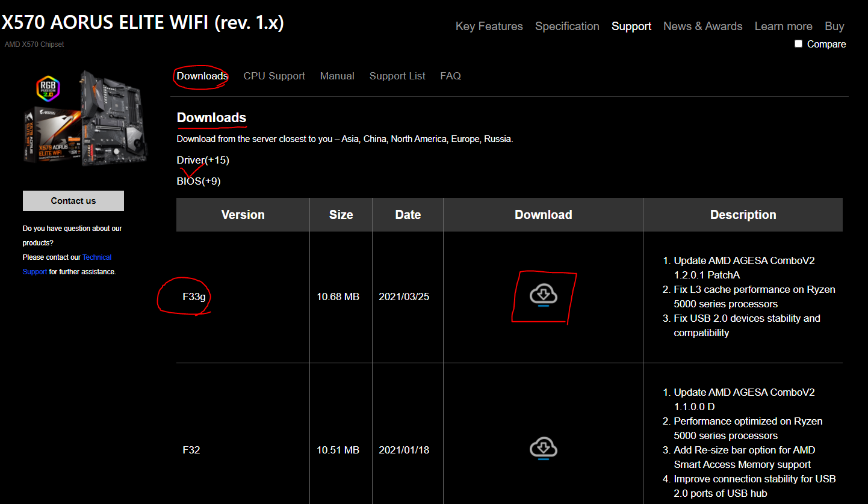Click the Version column header
The width and height of the screenshot is (868, 504).
[x=243, y=215]
